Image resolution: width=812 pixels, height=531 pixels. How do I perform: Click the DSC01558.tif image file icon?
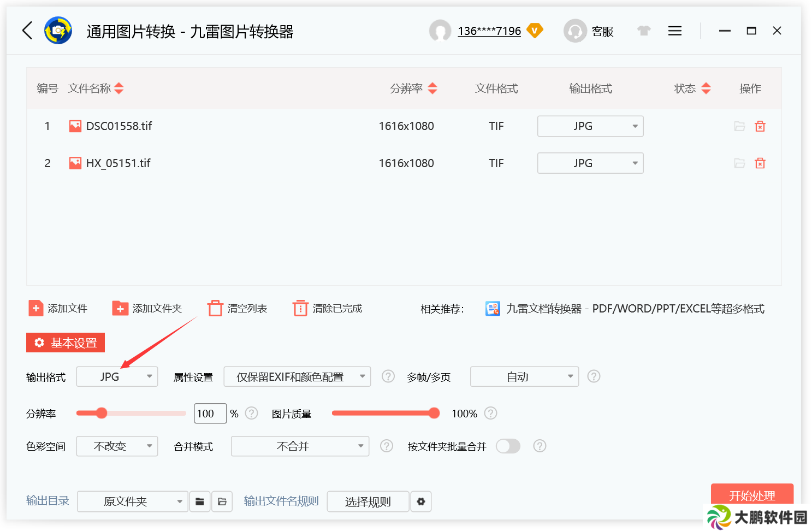pyautogui.click(x=75, y=126)
